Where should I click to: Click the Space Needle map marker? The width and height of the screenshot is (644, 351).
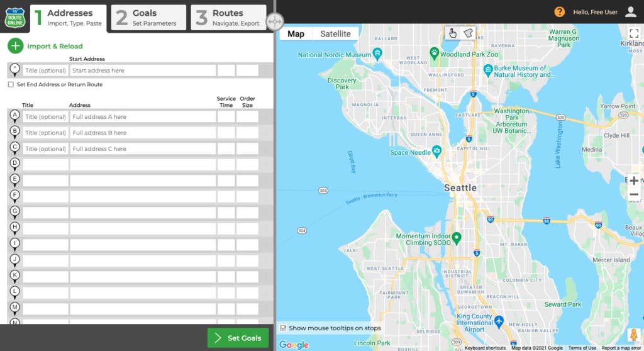[436, 151]
